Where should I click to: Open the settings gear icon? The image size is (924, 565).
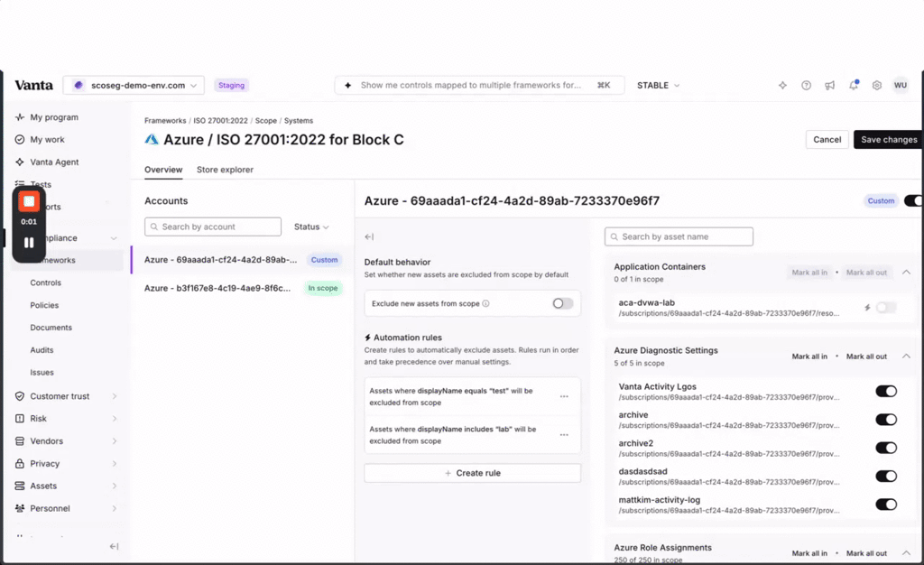[877, 86]
